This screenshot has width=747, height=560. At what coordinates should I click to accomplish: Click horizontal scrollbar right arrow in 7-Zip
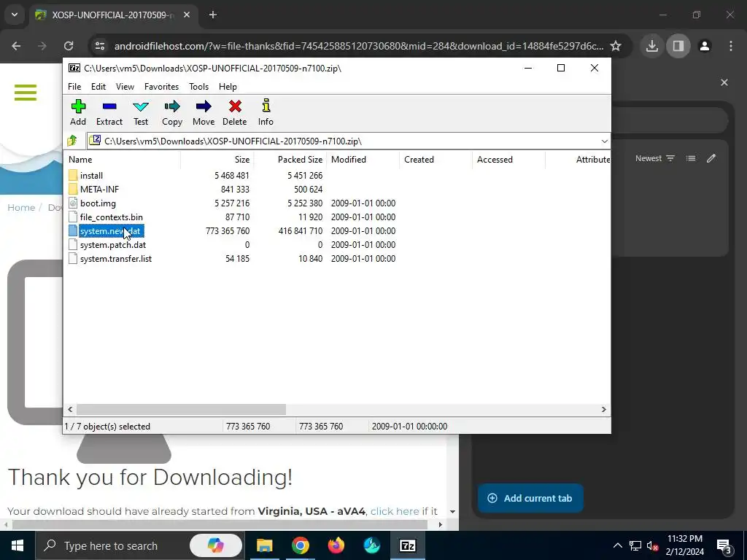(603, 410)
